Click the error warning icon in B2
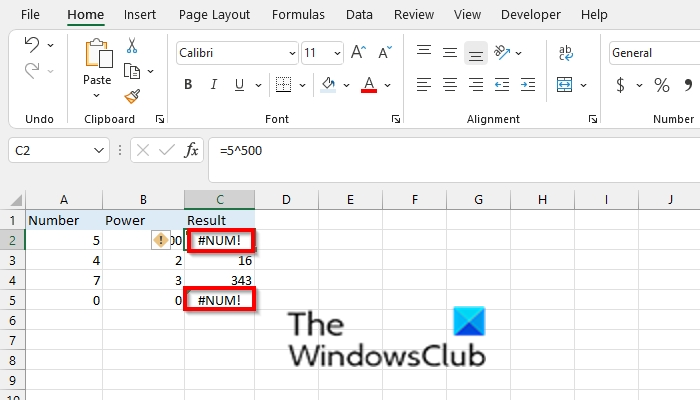Image resolution: width=700 pixels, height=400 pixels. pyautogui.click(x=160, y=240)
